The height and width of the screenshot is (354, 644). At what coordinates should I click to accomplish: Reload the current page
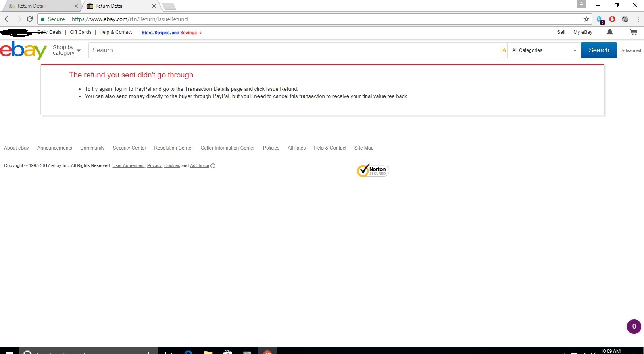click(x=30, y=19)
